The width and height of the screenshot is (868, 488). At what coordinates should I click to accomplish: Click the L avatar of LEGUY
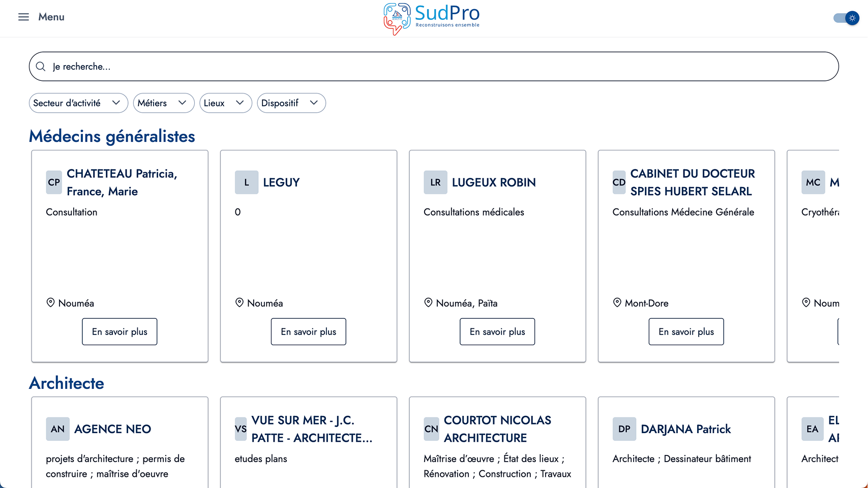tap(247, 182)
